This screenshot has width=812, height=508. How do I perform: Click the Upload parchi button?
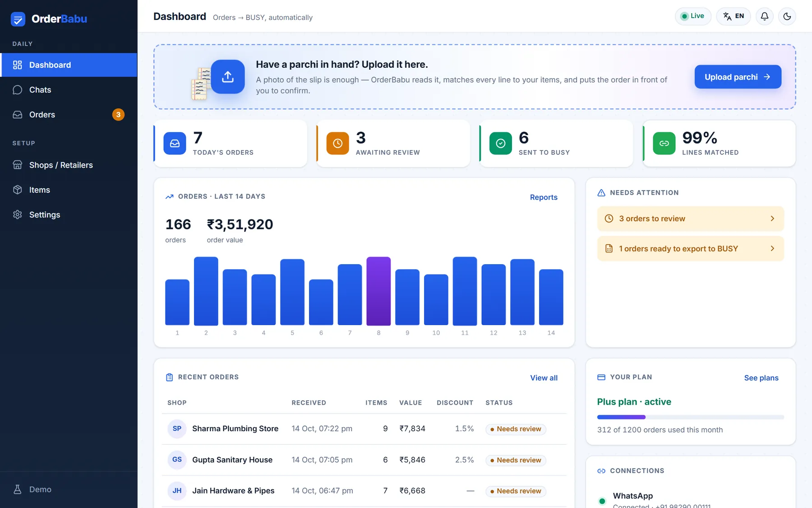[x=738, y=77]
